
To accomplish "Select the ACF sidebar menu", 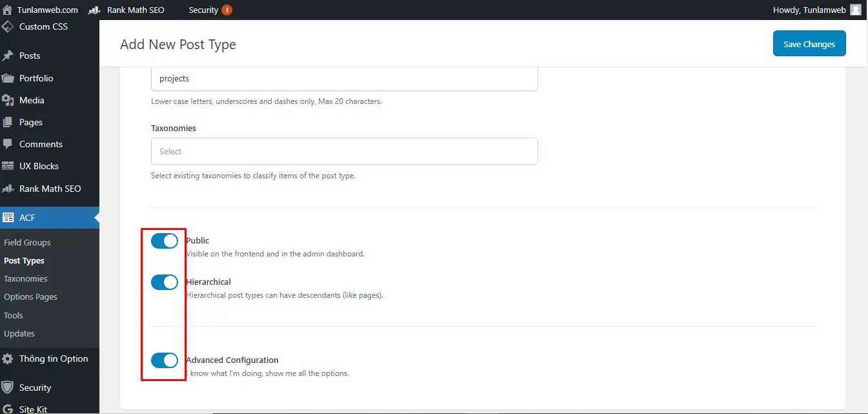I will (50, 218).
